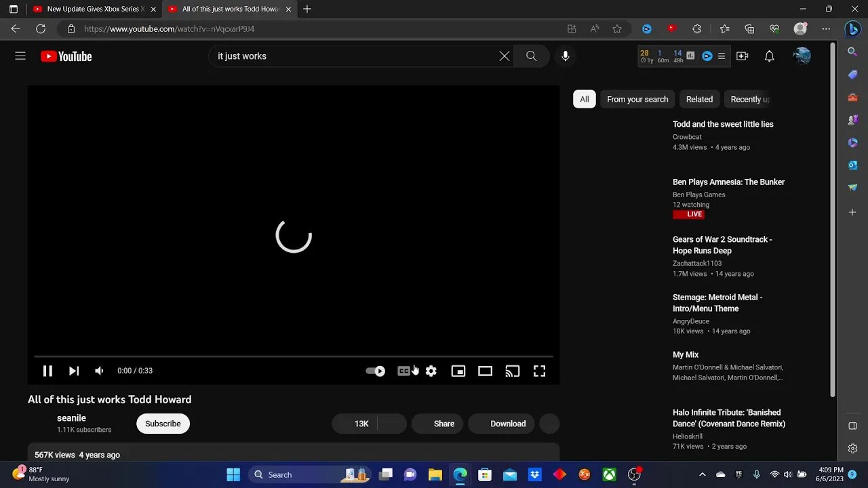Viewport: 868px width, 488px height.
Task: Open YouTube account avatar menu
Action: [x=802, y=56]
